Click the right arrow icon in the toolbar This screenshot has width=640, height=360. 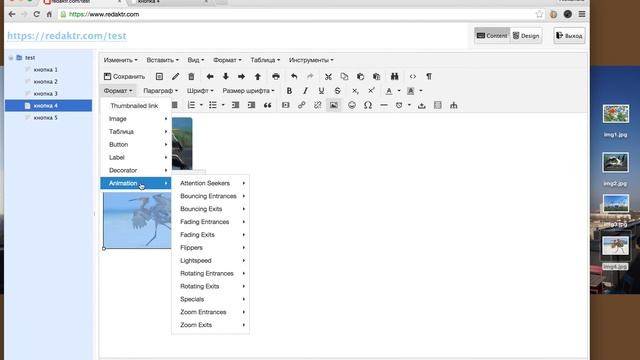(242, 76)
